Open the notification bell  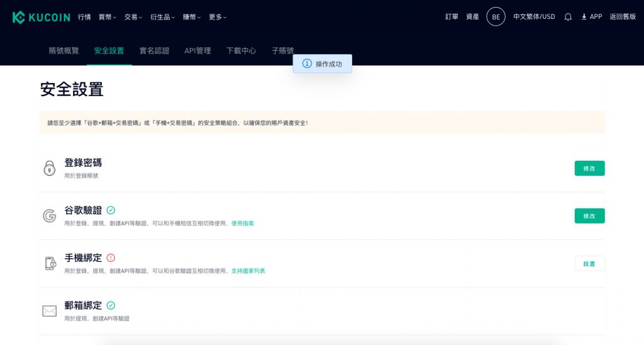[568, 17]
